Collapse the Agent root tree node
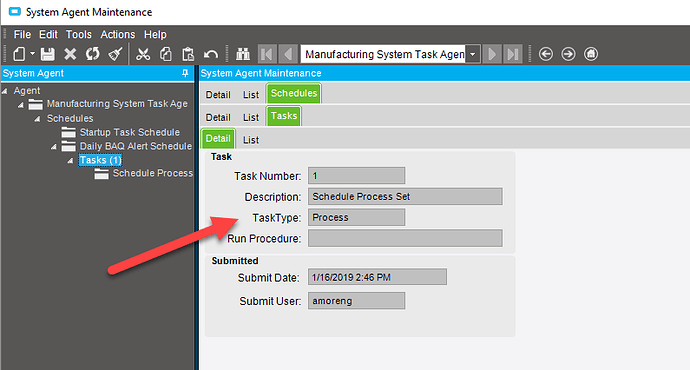This screenshot has height=370, width=690. (5, 91)
